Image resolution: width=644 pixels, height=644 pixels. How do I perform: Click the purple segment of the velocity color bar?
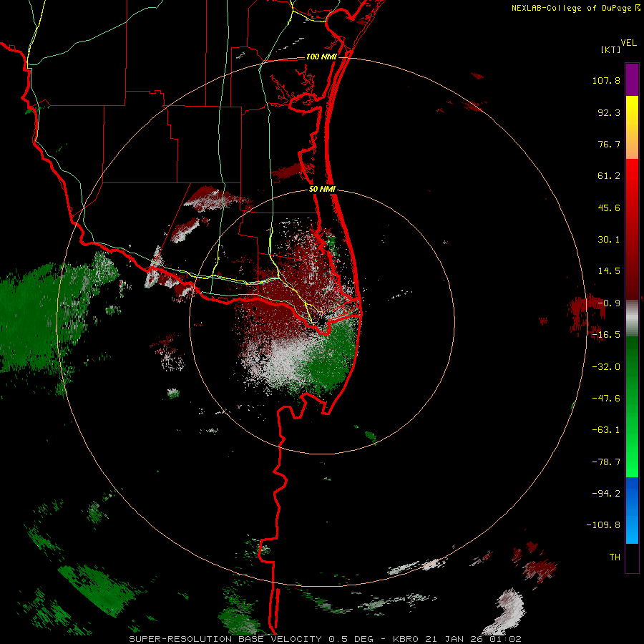pyautogui.click(x=632, y=79)
